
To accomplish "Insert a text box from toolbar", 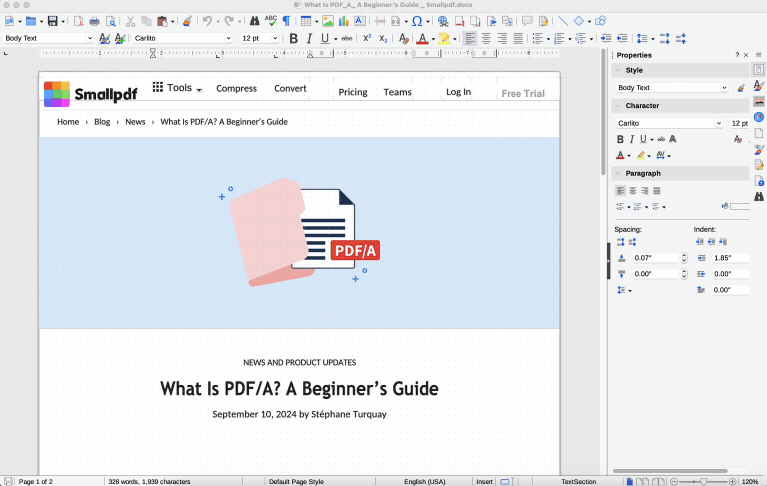I will pyautogui.click(x=360, y=21).
